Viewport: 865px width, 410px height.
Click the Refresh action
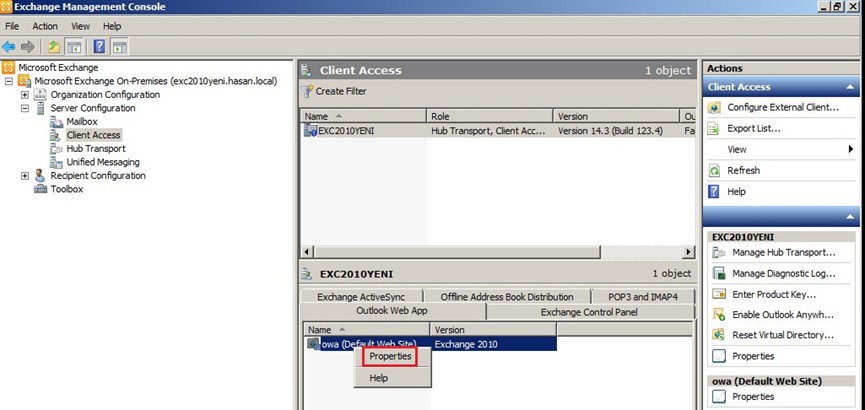pos(743,171)
